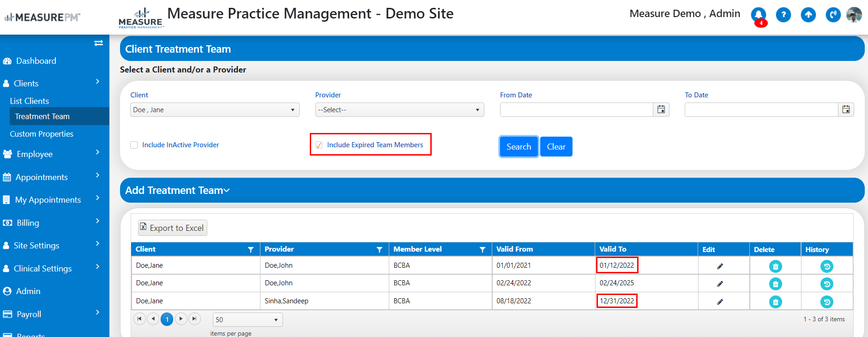This screenshot has height=337, width=868.
Task: Filter the Client column
Action: point(251,249)
